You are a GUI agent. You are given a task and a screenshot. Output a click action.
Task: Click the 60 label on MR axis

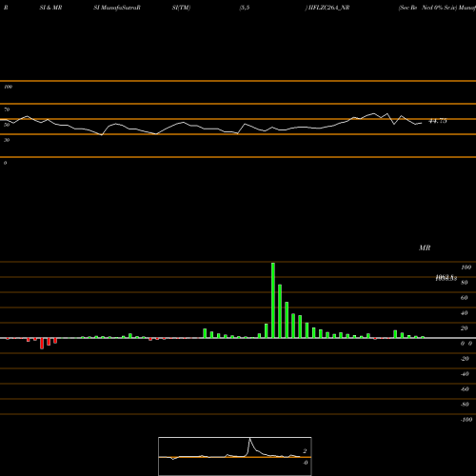point(464,298)
